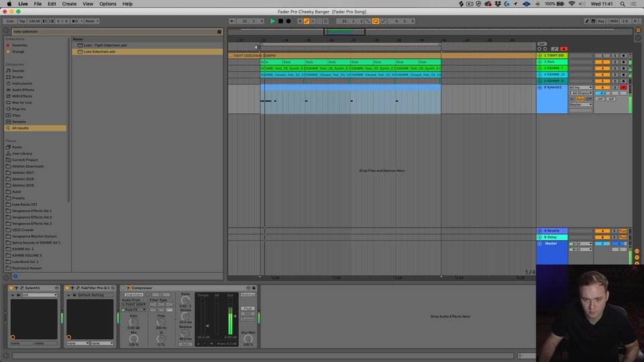Start playback with the green Play button

pos(272,21)
